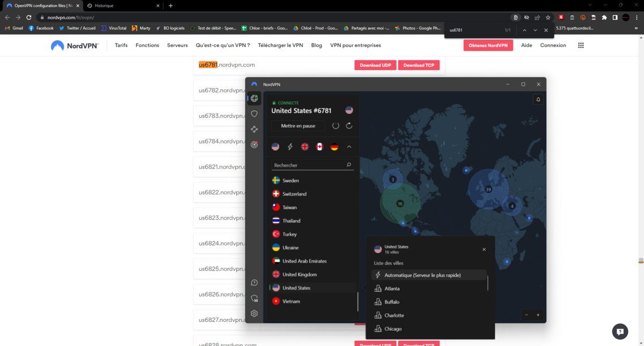
Task: Open the Blog menu item
Action: pos(317,45)
